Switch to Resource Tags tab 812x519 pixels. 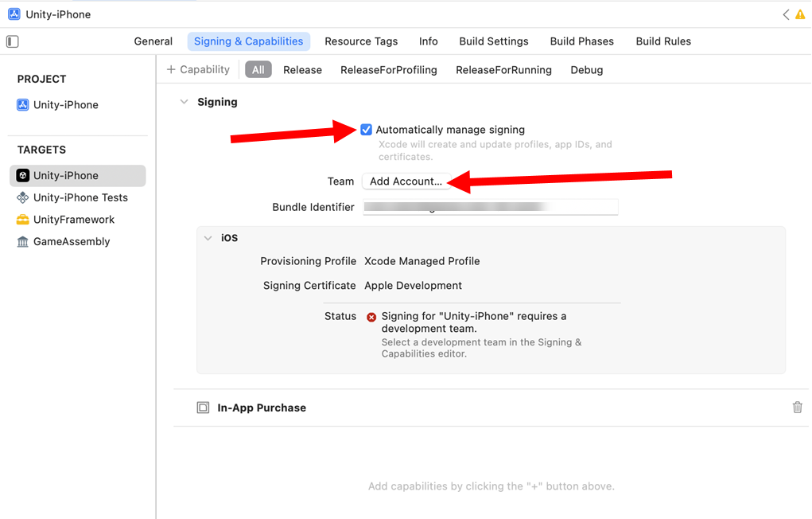362,41
